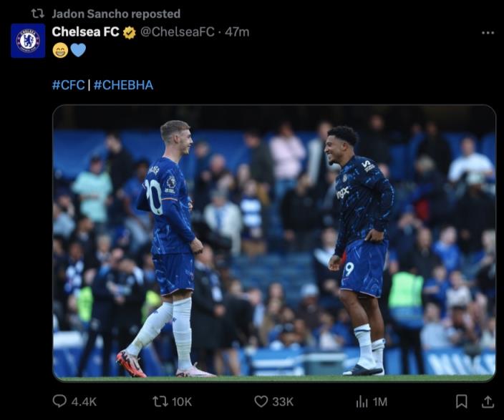Click the 1M views count
Viewport: 504px width, 420px height.
click(380, 401)
